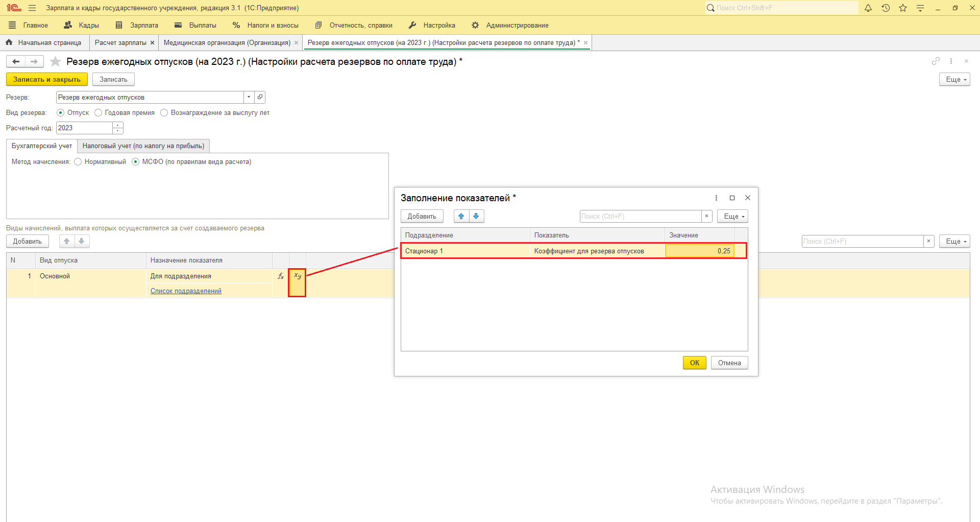Adjust Расчетный год with the spinner

118,128
